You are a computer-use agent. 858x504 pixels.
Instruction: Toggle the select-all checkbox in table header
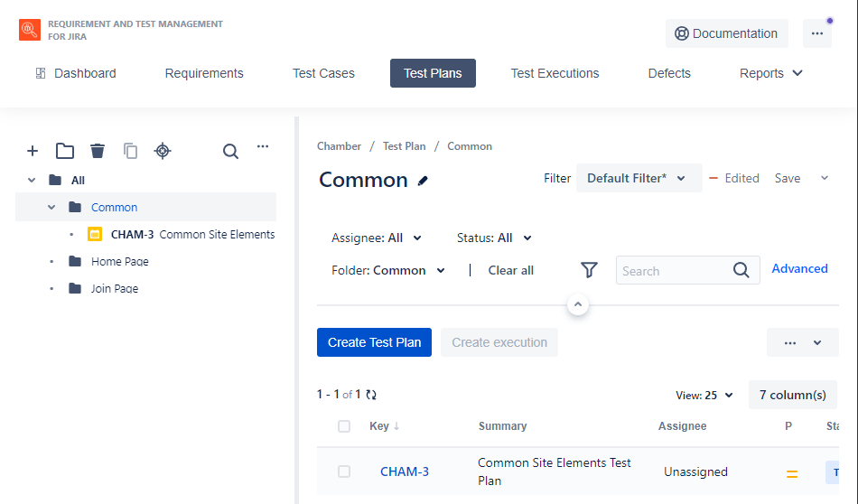343,426
